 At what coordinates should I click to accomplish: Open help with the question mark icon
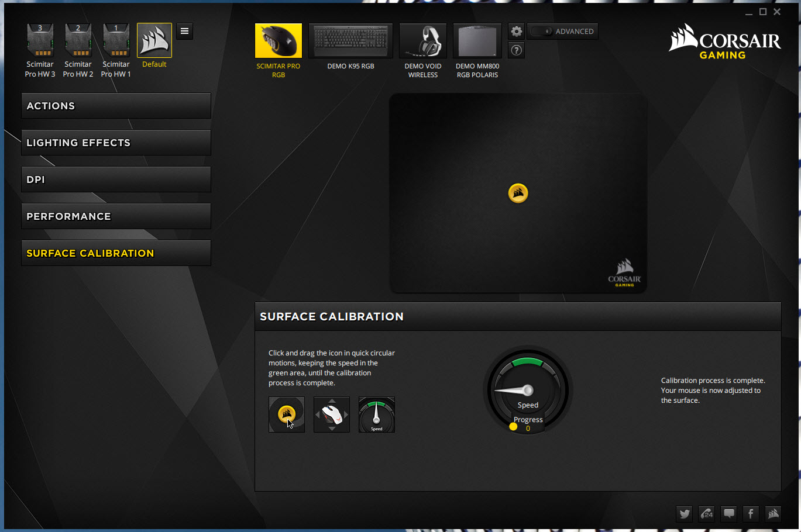point(516,50)
